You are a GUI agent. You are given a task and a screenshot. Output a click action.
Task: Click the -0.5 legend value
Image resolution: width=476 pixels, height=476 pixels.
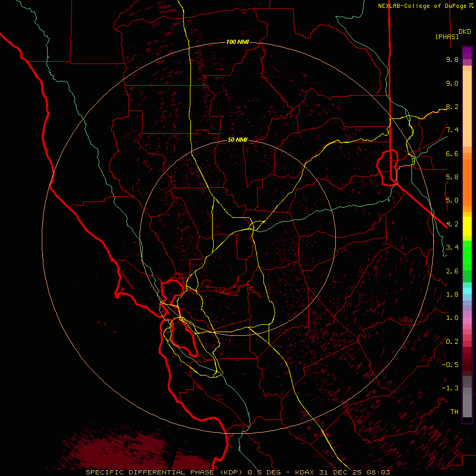click(x=450, y=365)
